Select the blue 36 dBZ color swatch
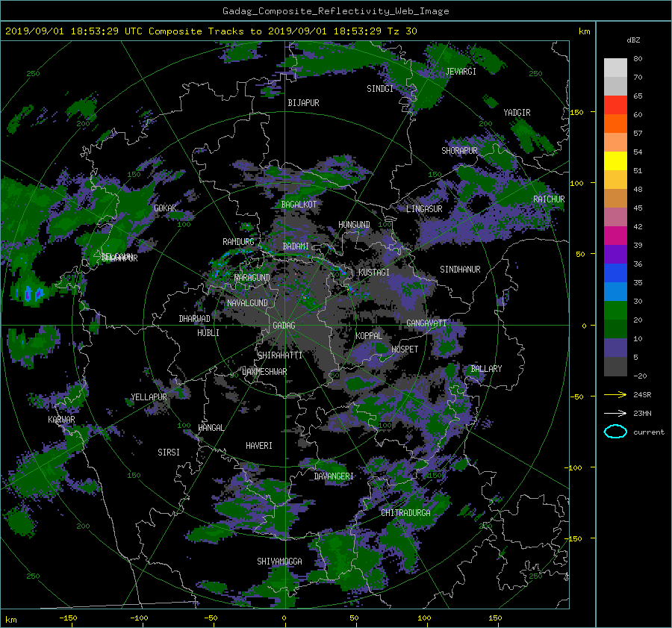Screen dimensions: 672x628 615,273
